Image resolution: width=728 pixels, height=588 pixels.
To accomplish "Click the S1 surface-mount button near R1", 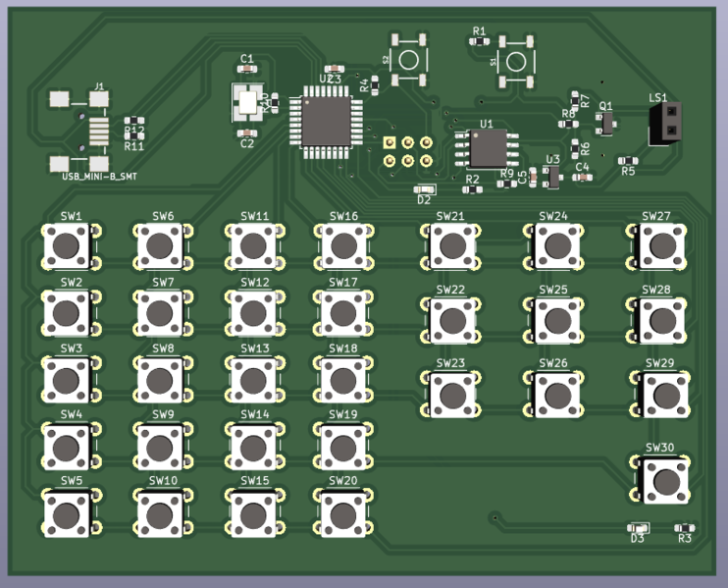I will 515,60.
